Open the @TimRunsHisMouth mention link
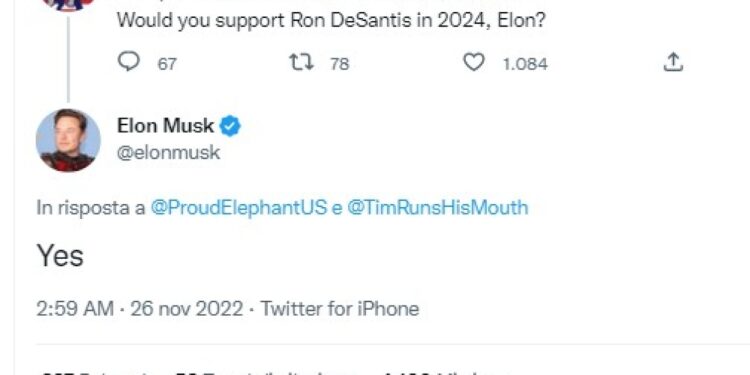 pyautogui.click(x=437, y=208)
